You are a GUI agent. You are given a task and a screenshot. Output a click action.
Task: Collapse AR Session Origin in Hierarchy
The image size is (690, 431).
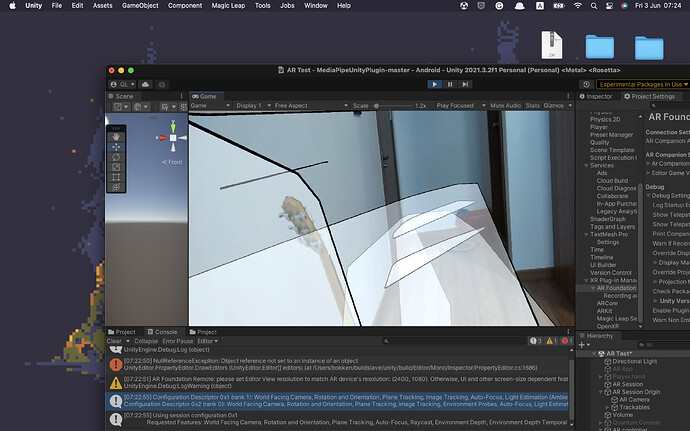coord(601,392)
